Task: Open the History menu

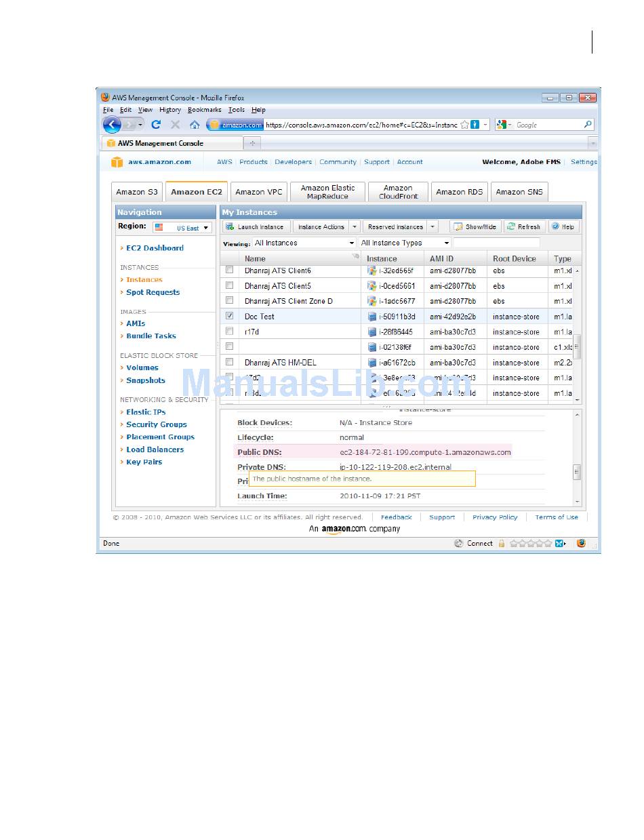Action: 169,110
